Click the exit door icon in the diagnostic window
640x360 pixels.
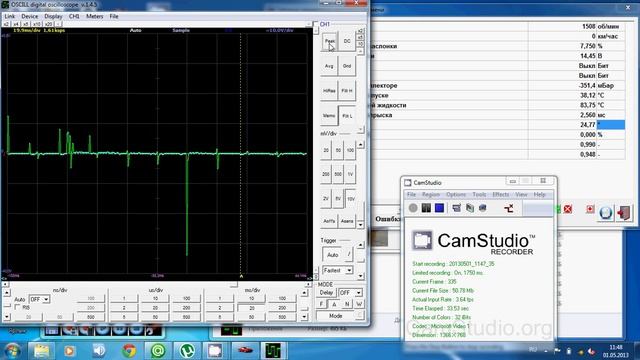point(624,213)
